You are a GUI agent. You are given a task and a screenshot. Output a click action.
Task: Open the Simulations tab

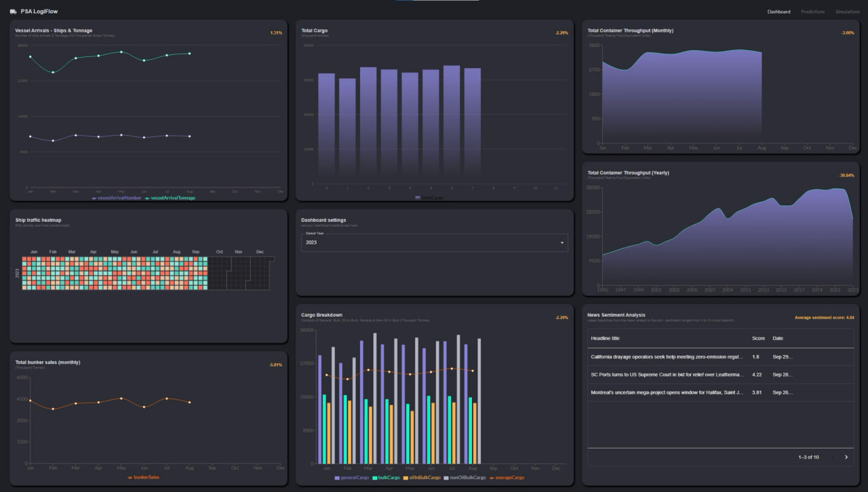click(x=847, y=12)
